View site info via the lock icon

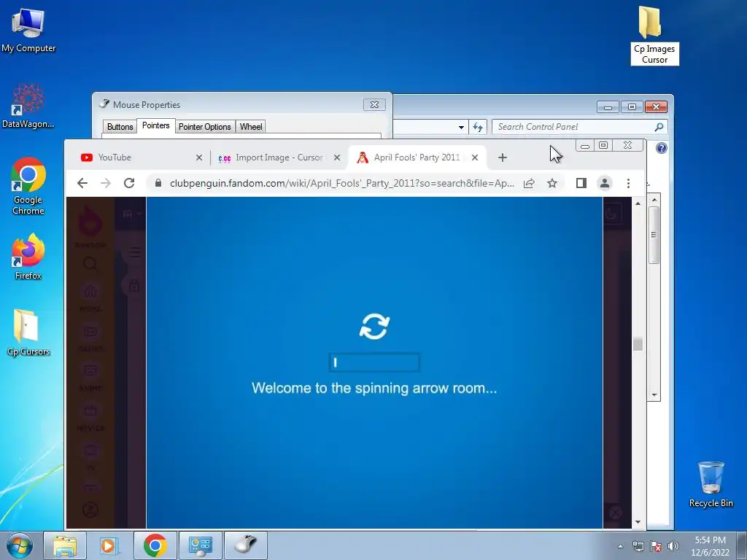coord(158,183)
